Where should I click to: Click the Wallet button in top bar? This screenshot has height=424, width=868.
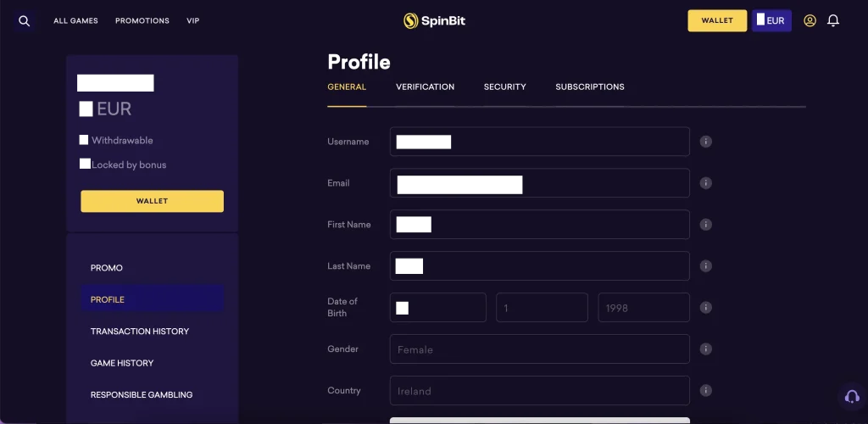pyautogui.click(x=717, y=21)
